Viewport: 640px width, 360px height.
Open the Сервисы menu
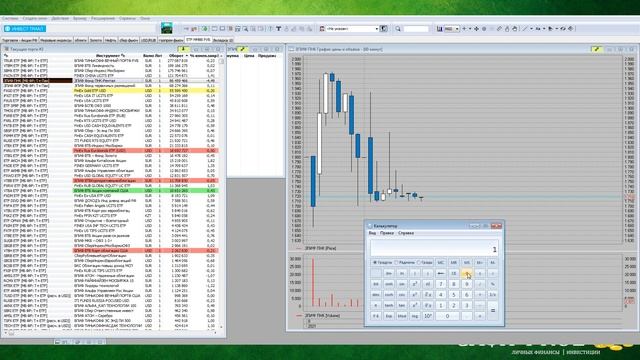pyautogui.click(x=127, y=18)
